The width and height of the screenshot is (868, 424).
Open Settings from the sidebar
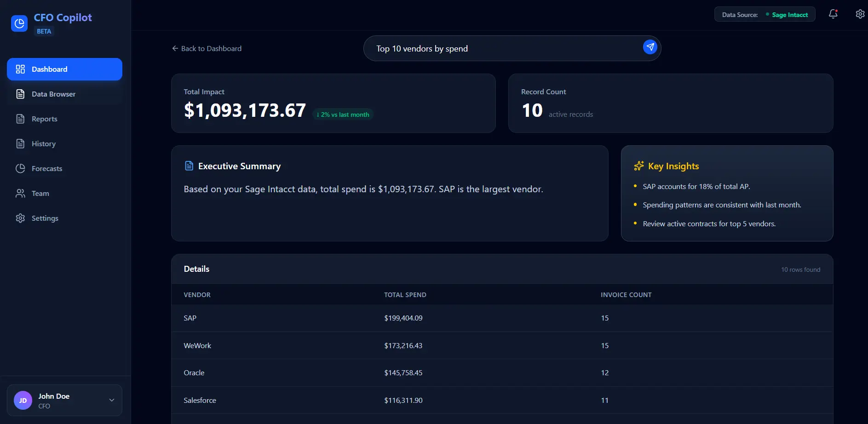45,218
